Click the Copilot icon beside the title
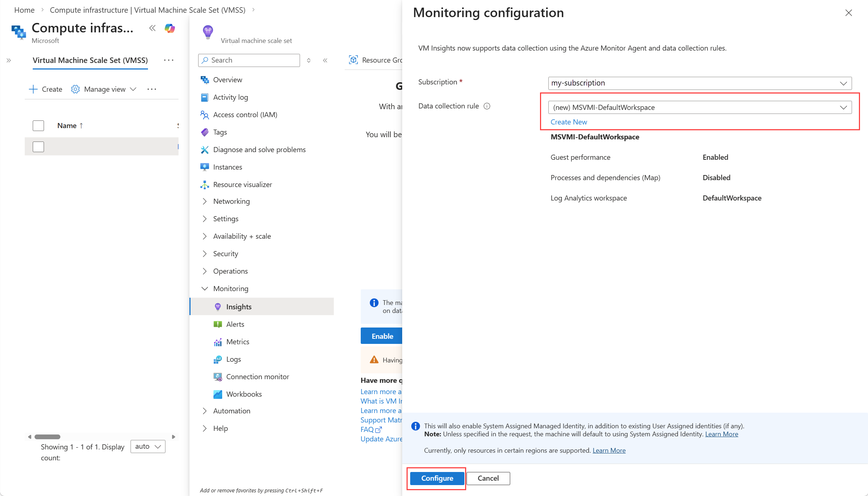This screenshot has width=868, height=496. point(170,28)
